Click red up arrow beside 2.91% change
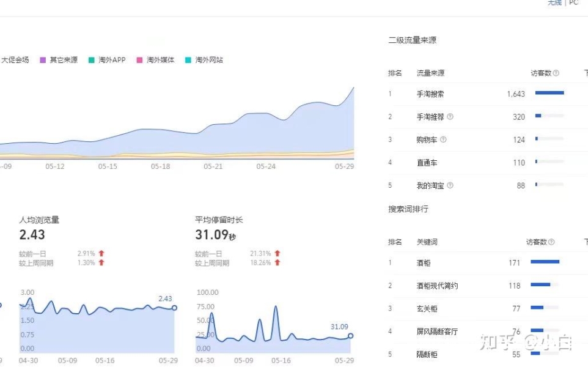Viewport: 588px width, 367px height. 101,253
